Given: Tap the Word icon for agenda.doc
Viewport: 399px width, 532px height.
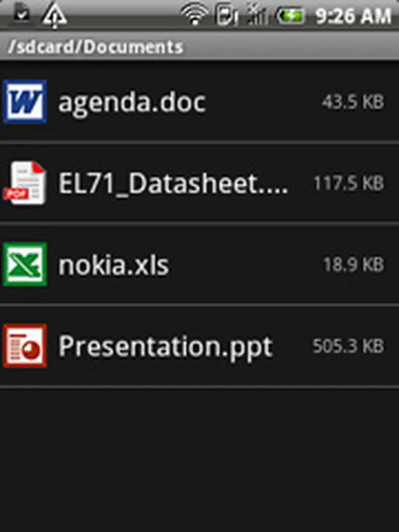Looking at the screenshot, I should pyautogui.click(x=25, y=101).
